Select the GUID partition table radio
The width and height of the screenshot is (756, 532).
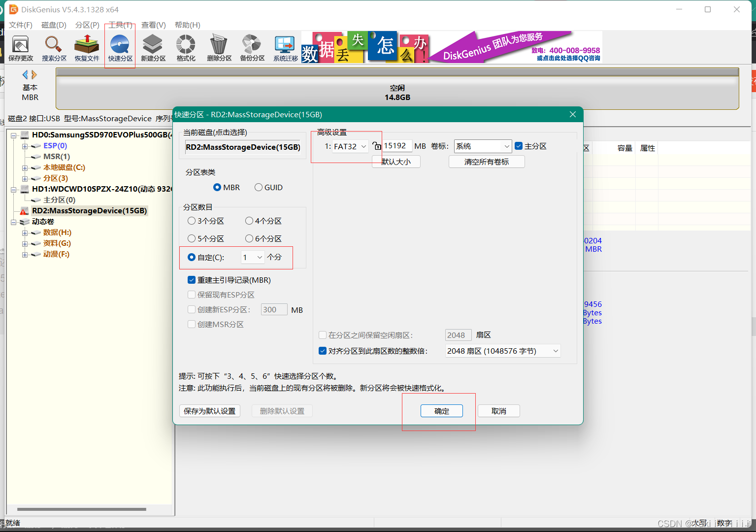pos(259,188)
